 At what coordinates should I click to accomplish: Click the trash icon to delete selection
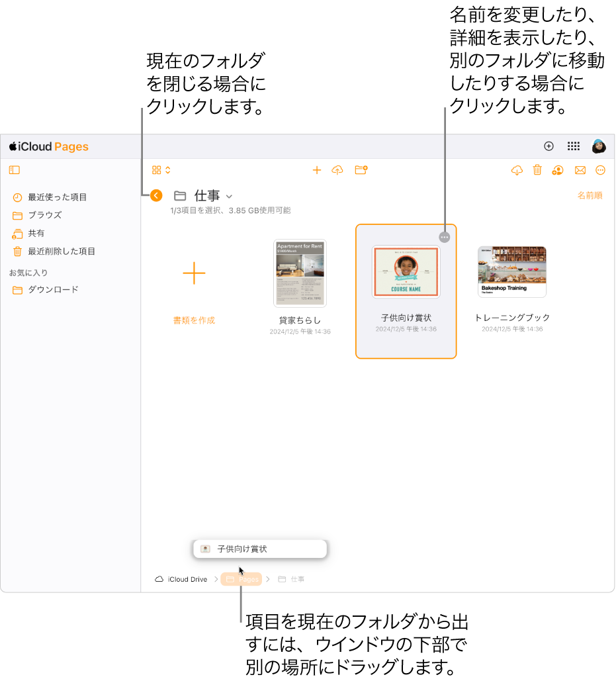[x=537, y=170]
